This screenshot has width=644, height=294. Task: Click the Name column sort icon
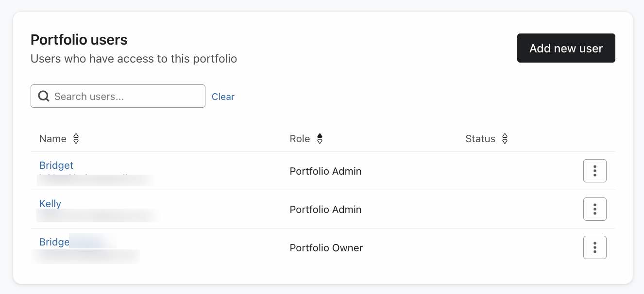click(76, 139)
